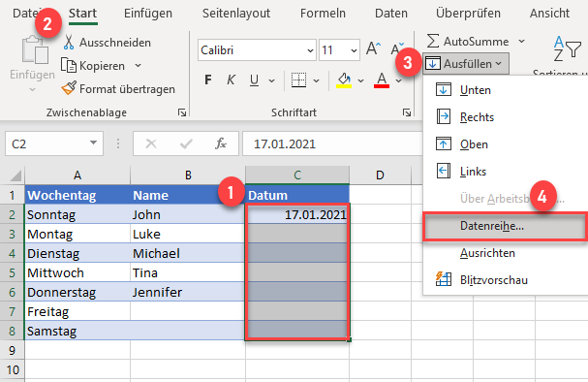Click the formula bar confirm checkmark icon

pyautogui.click(x=186, y=143)
